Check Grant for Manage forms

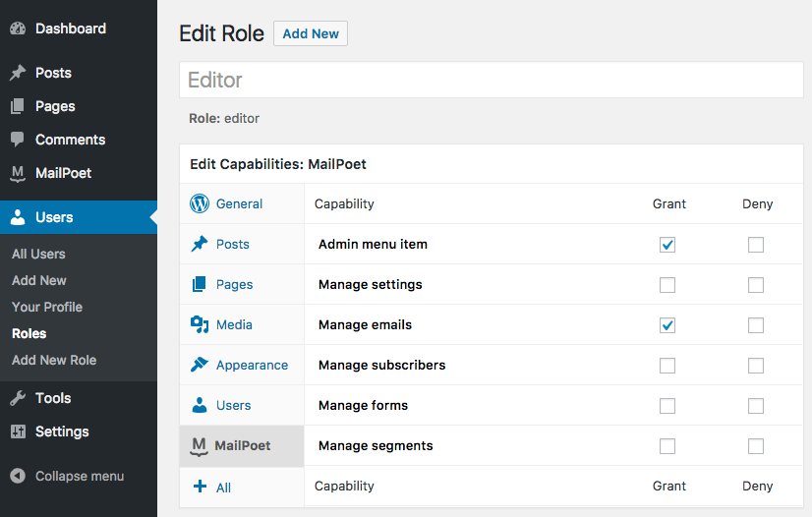tap(667, 406)
